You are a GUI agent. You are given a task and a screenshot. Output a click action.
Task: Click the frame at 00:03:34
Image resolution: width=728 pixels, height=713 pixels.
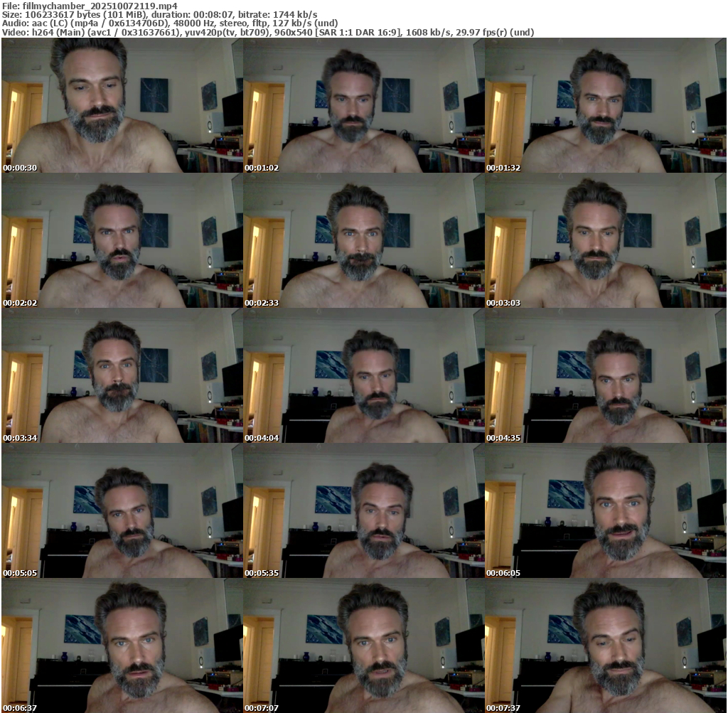click(x=122, y=375)
